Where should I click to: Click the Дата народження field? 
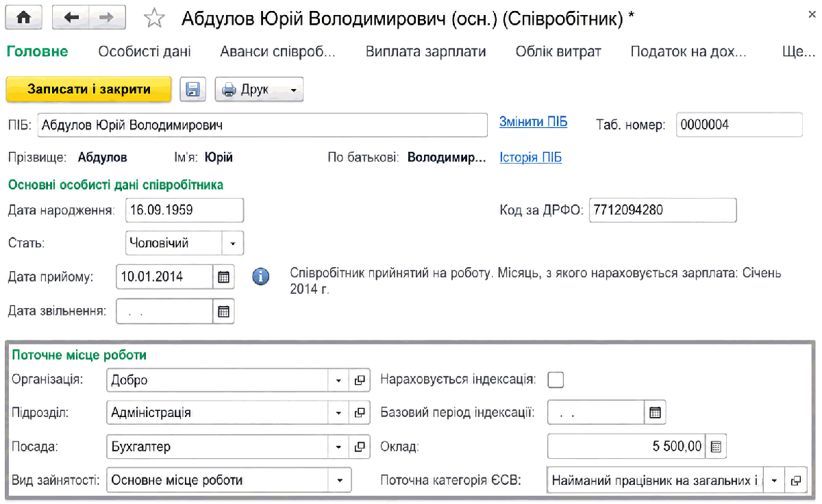tap(185, 210)
